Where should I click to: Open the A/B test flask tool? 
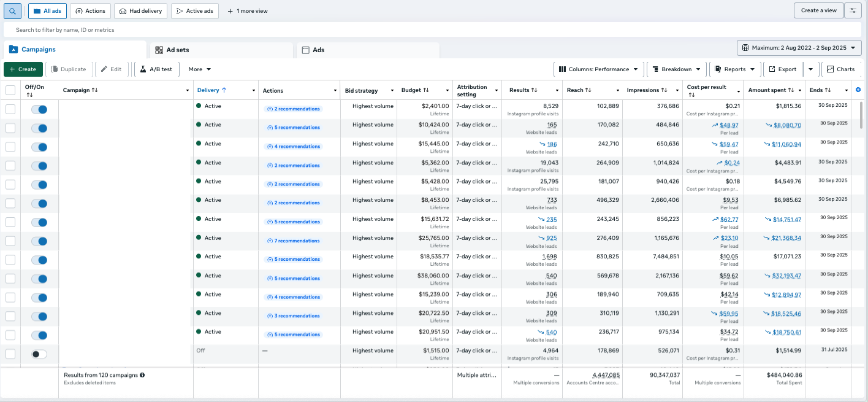pyautogui.click(x=157, y=69)
